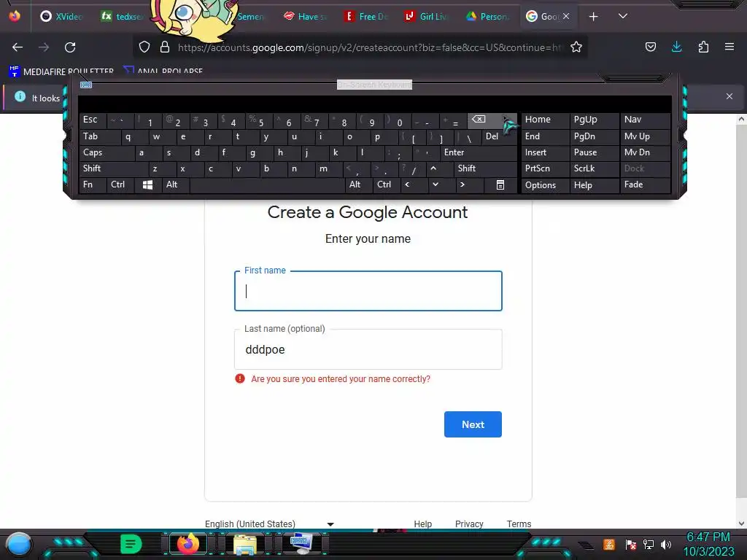Toggle the left Alt key
This screenshot has height=560, width=747.
(175, 184)
